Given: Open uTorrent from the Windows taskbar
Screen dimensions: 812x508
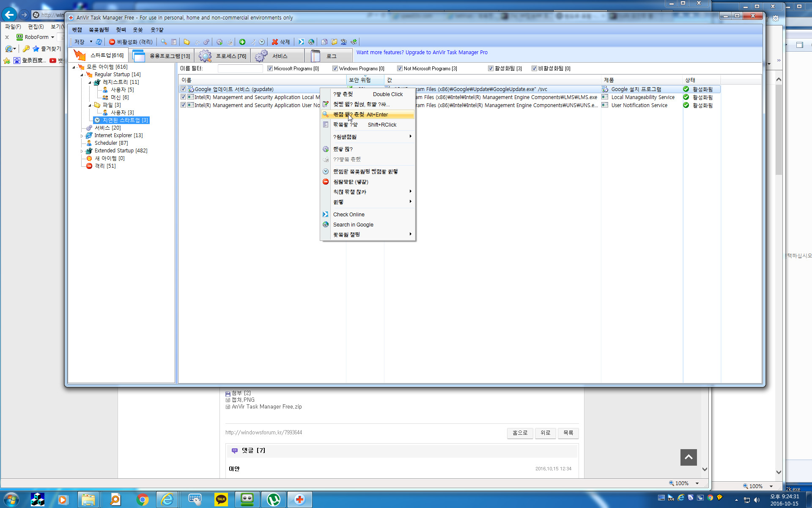Looking at the screenshot, I should point(273,500).
